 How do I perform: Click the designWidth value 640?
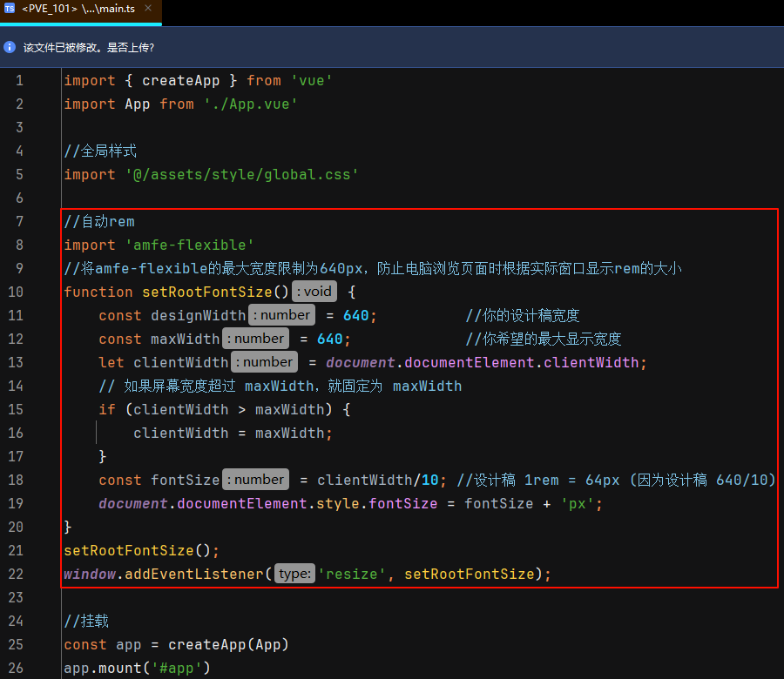point(356,315)
